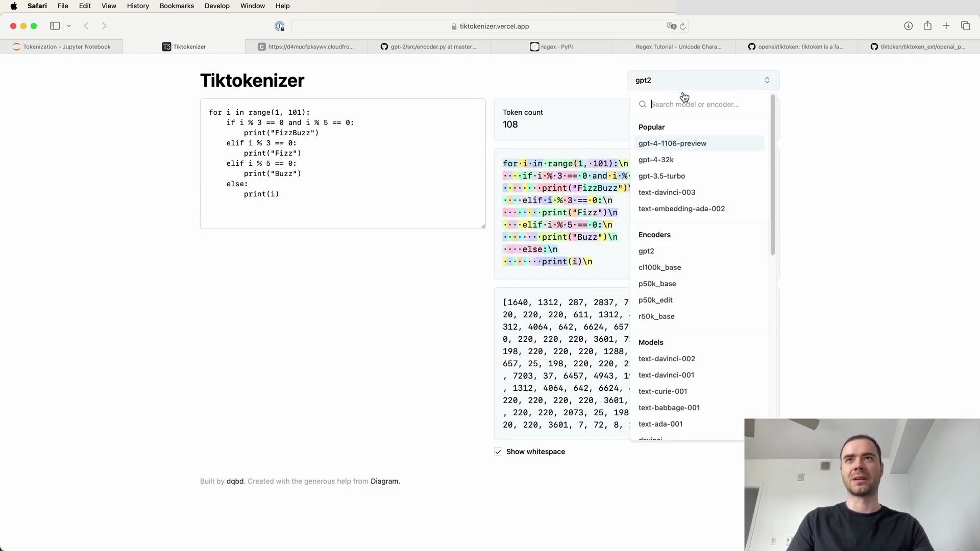
Task: Click the dqbd author link
Action: pos(235,481)
